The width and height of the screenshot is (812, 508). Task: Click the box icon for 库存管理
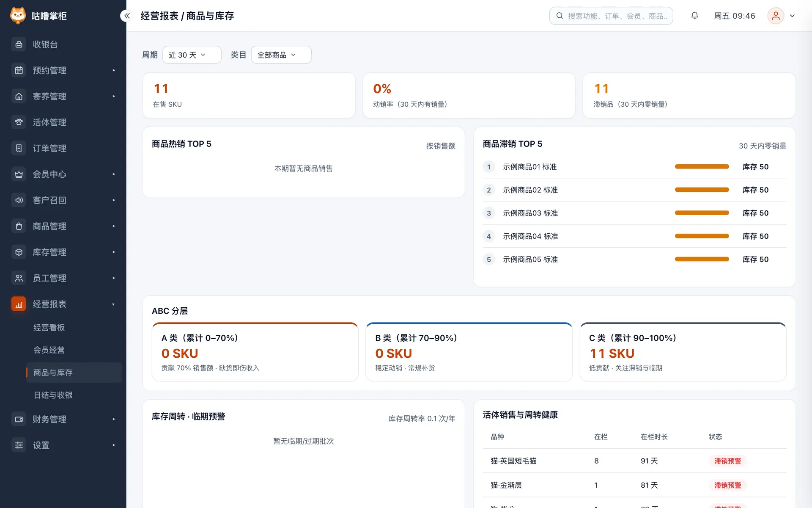[x=19, y=252]
